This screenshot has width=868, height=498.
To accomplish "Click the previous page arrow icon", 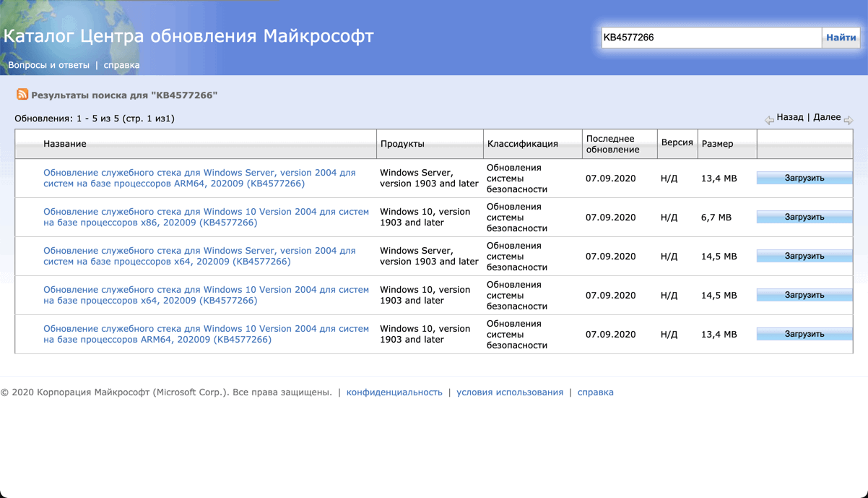I will coord(769,120).
